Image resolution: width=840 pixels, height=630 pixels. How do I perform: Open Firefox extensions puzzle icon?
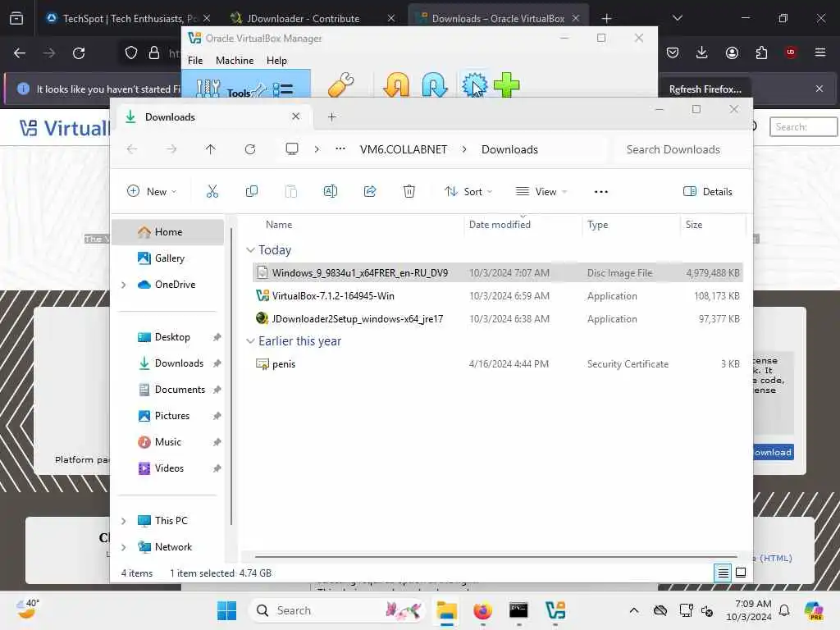[x=761, y=52]
